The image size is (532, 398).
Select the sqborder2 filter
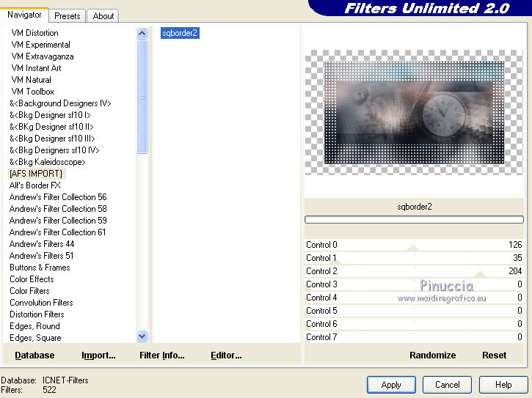click(x=180, y=33)
